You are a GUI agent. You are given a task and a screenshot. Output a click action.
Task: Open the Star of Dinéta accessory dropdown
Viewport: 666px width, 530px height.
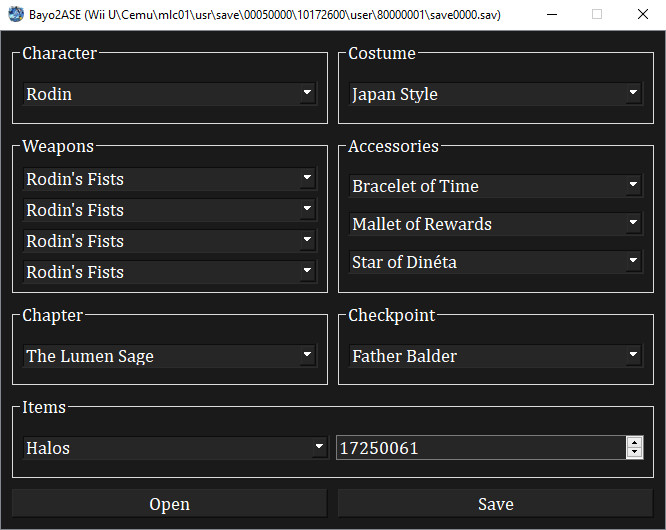point(495,262)
